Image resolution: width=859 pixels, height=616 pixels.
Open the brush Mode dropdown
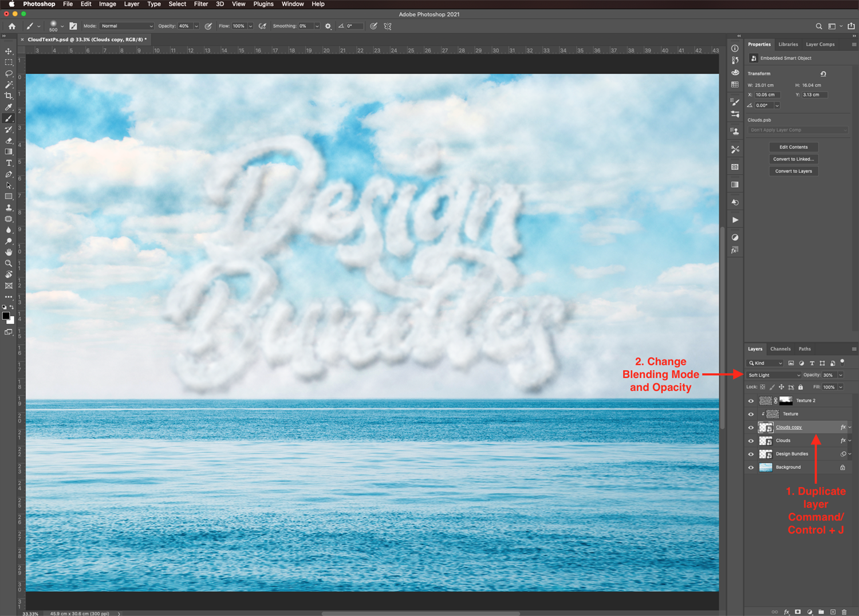click(x=127, y=26)
